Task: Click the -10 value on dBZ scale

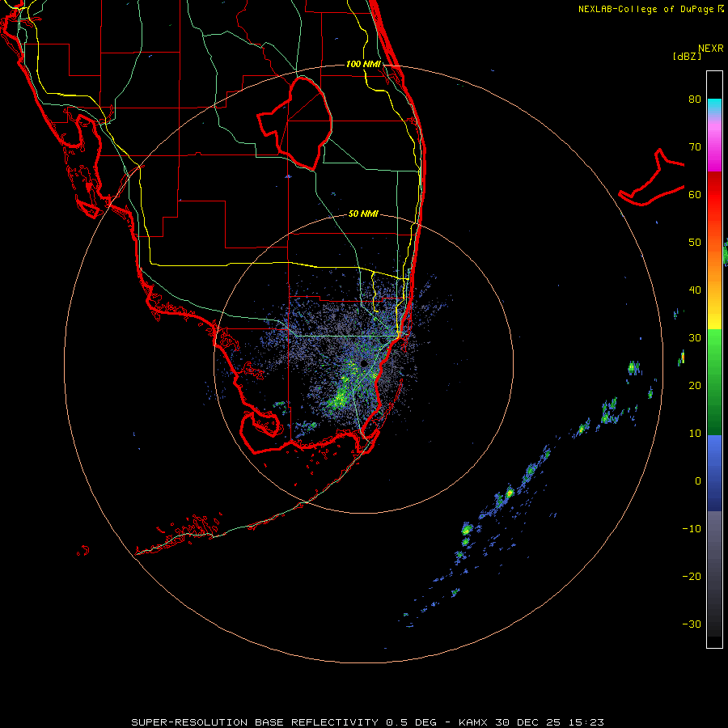Action: (692, 529)
